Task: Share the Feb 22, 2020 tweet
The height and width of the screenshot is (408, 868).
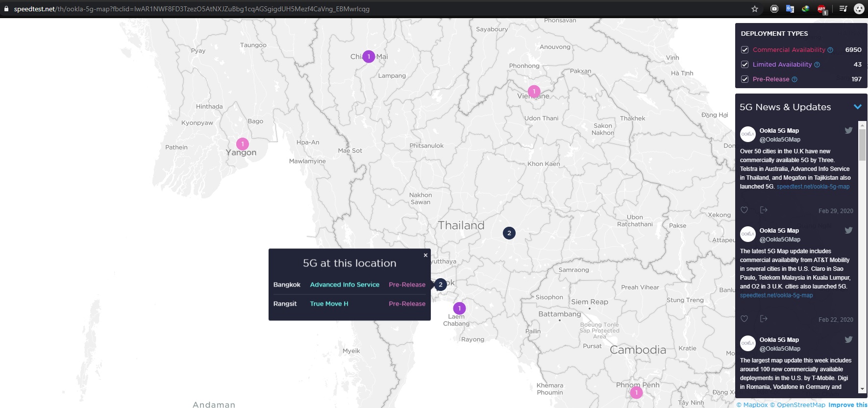Action: click(764, 319)
